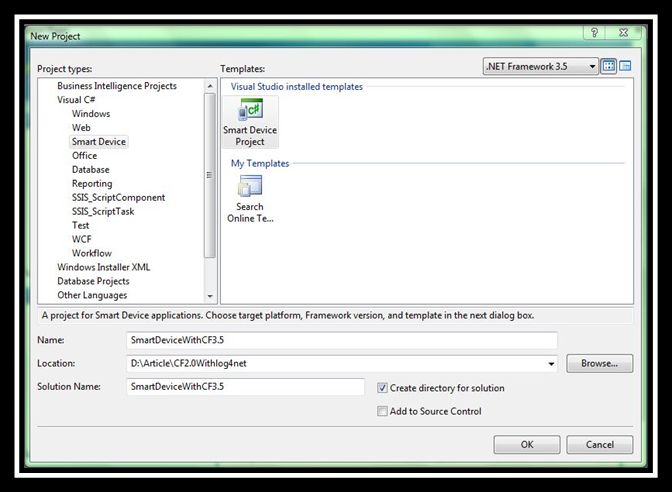Select Test project type
Viewport: 672px width, 492px height.
point(81,225)
